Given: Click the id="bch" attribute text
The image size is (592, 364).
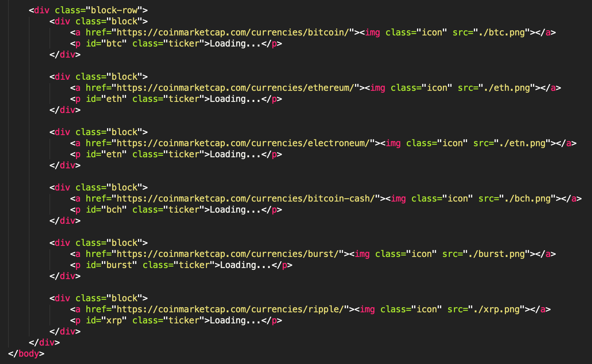Looking at the screenshot, I should [x=106, y=210].
